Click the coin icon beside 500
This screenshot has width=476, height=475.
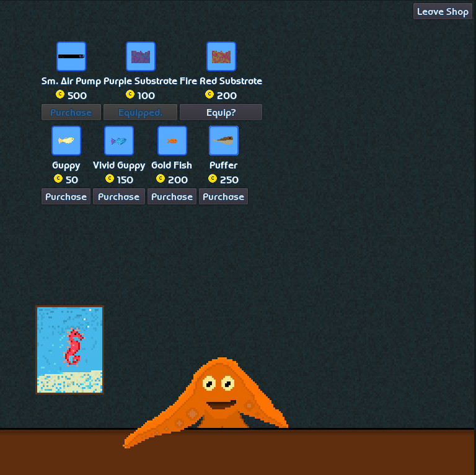click(x=60, y=94)
